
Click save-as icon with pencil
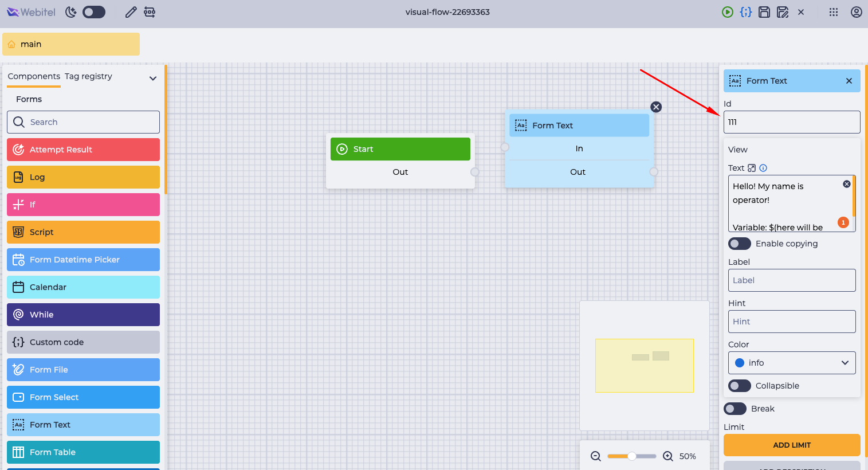tap(783, 12)
